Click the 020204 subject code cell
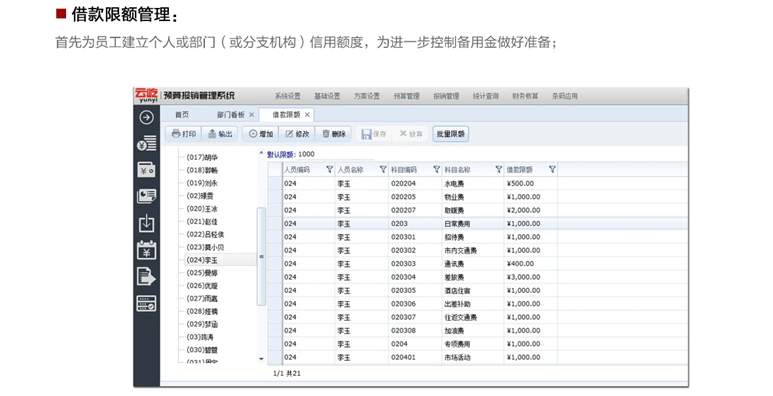Viewport: 773px width, 396px height. [415, 183]
